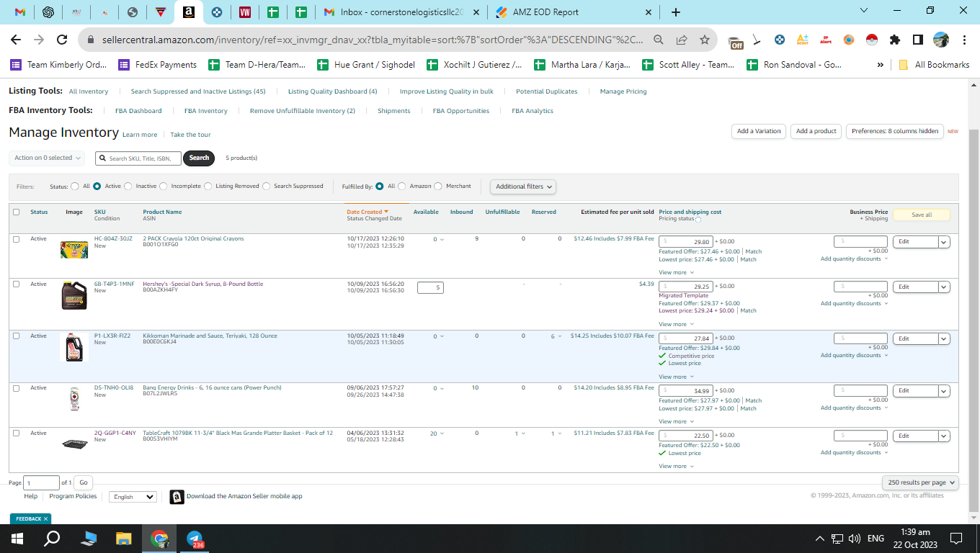Open Remove Unfulfillable Inventory (2)
980x553 pixels.
pos(303,111)
